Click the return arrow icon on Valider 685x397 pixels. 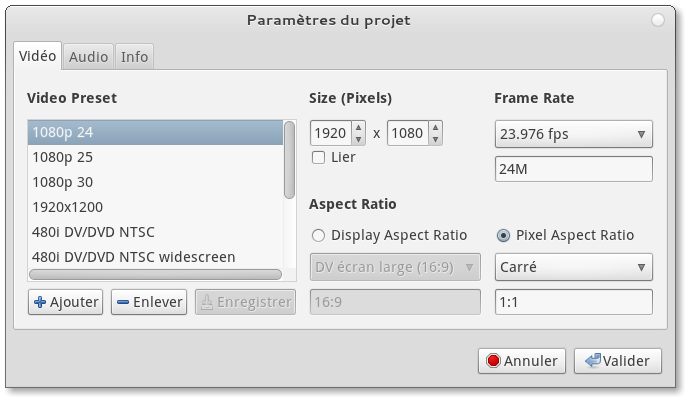click(593, 361)
